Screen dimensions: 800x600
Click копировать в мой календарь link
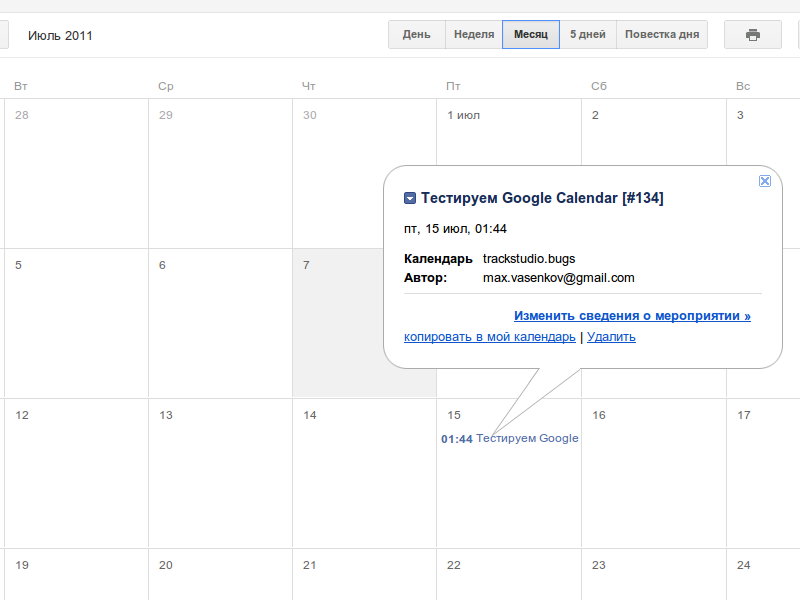[x=490, y=337]
